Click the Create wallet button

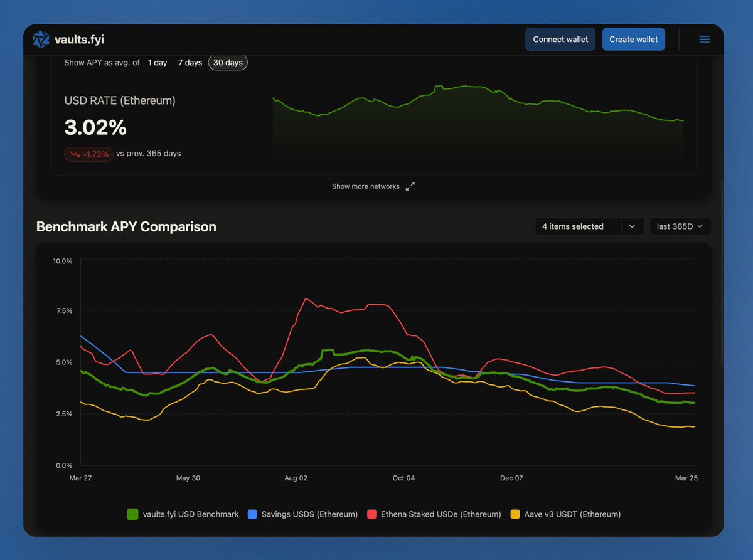point(634,39)
